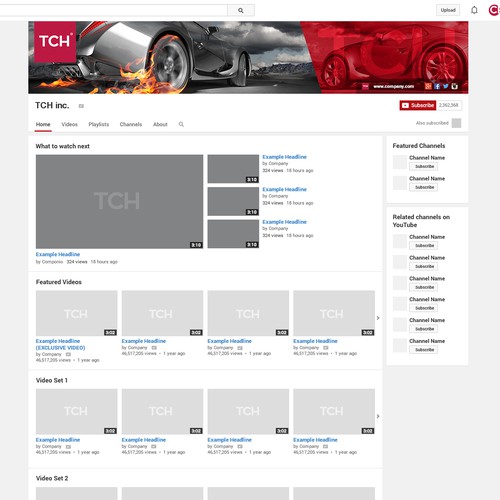
Task: Subscribe to TCH inc. with red button
Action: pos(418,105)
